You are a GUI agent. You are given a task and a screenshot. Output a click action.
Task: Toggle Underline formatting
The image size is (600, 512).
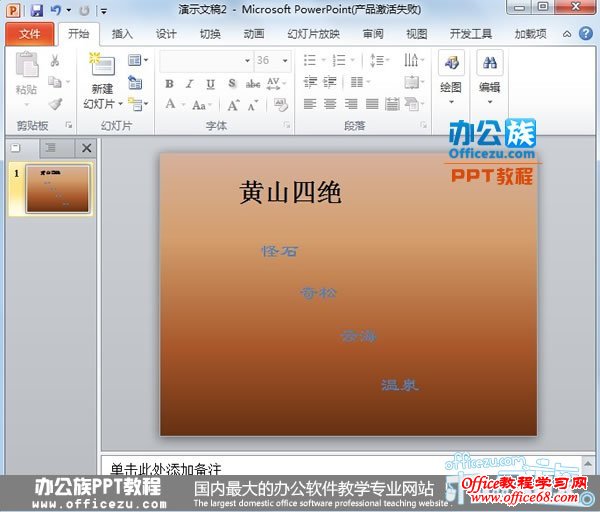pyautogui.click(x=210, y=84)
